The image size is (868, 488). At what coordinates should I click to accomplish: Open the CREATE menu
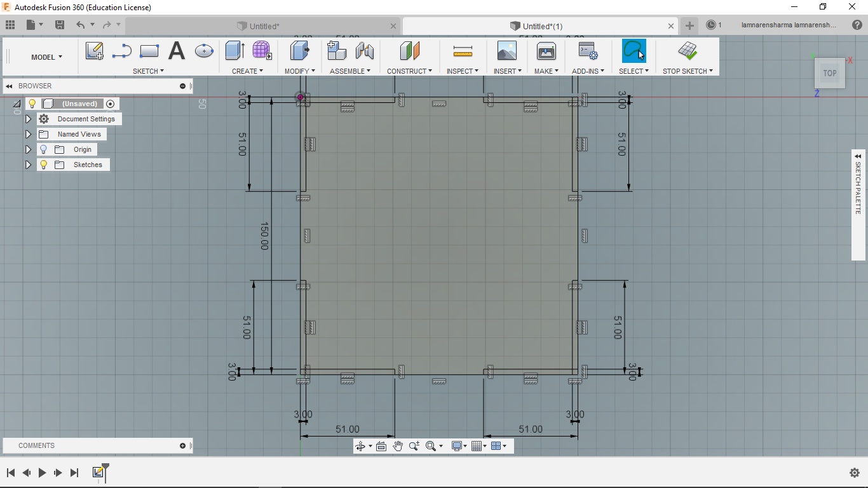click(x=247, y=71)
